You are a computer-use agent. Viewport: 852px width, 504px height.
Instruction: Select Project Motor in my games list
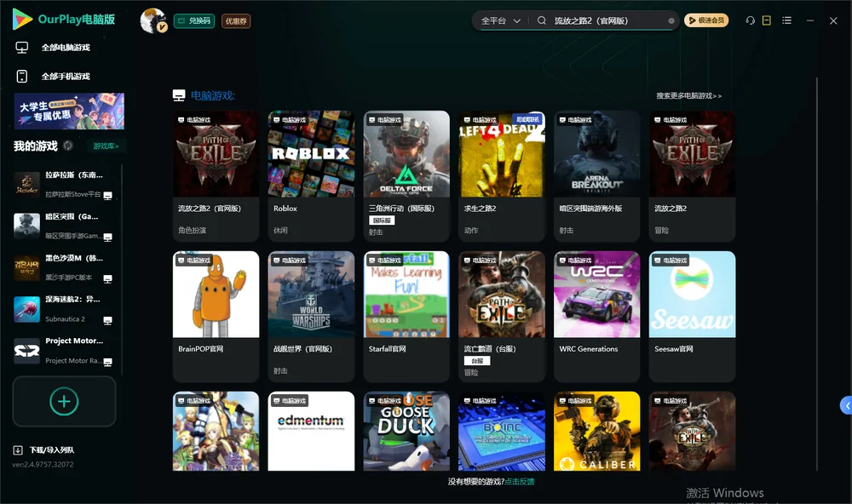tap(66, 351)
